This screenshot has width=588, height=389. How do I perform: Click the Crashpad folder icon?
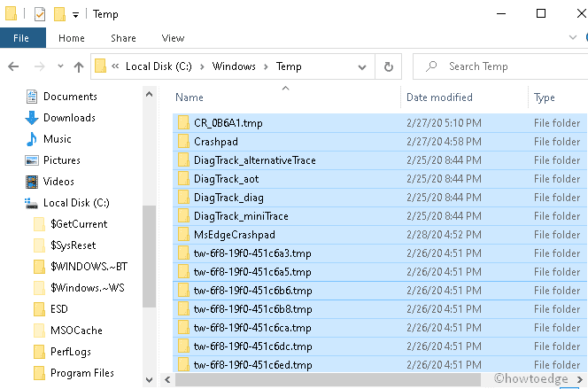183,141
